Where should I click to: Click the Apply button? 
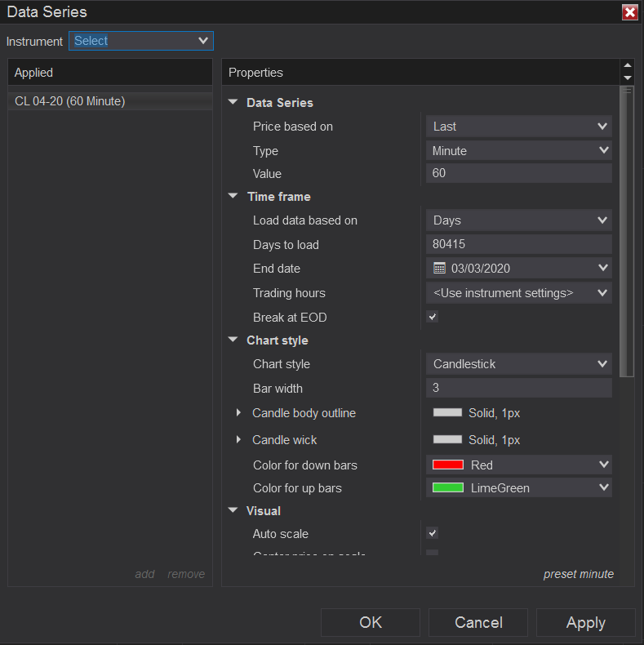coord(585,623)
